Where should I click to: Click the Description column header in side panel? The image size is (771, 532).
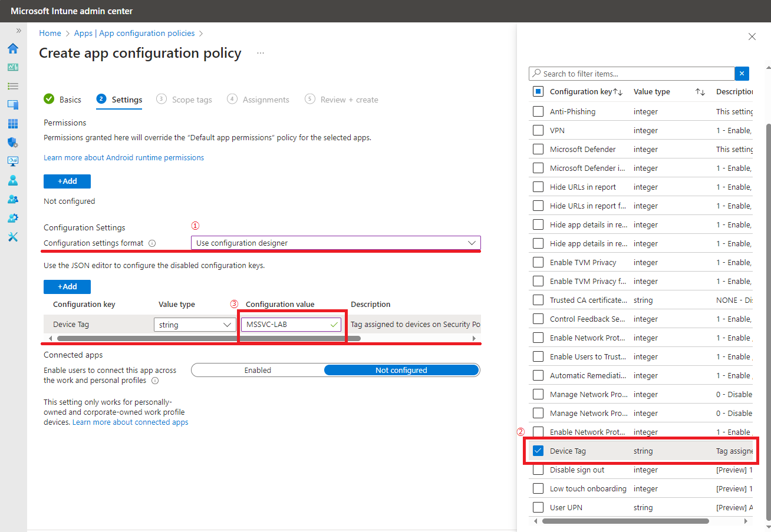(734, 92)
